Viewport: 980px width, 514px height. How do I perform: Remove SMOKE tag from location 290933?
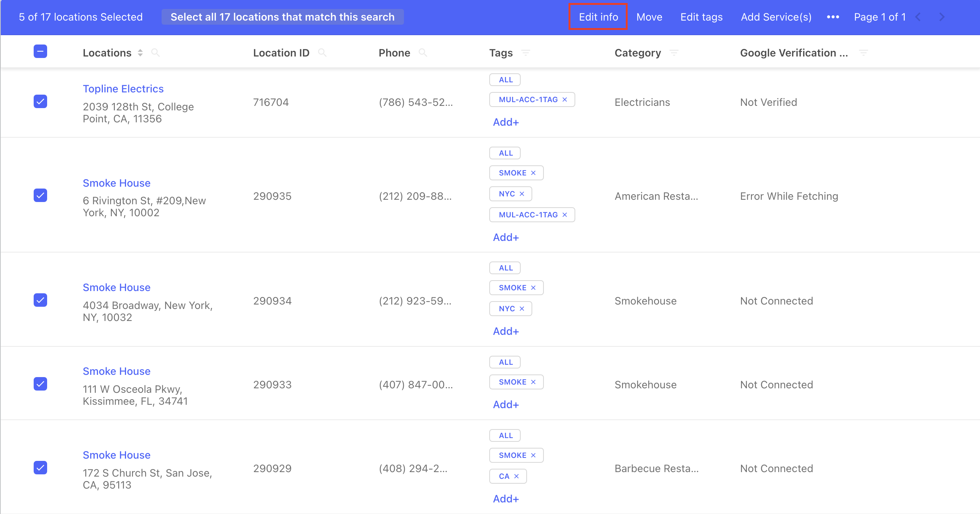[533, 382]
